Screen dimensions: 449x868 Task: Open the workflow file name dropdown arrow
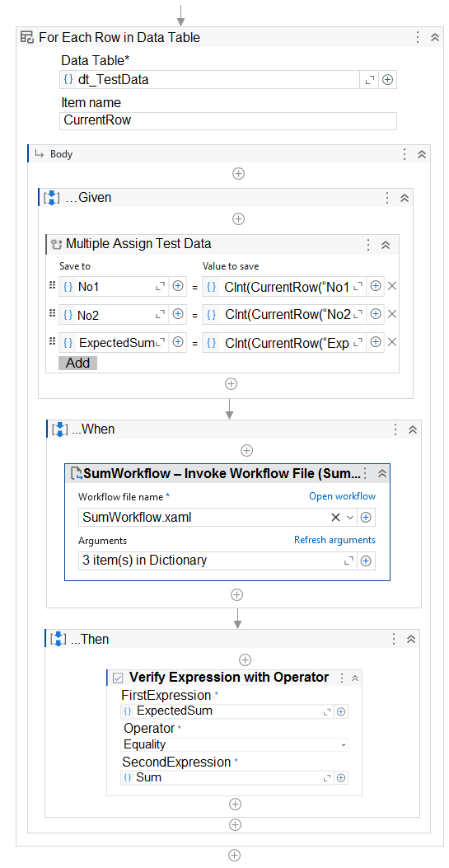coord(349,518)
